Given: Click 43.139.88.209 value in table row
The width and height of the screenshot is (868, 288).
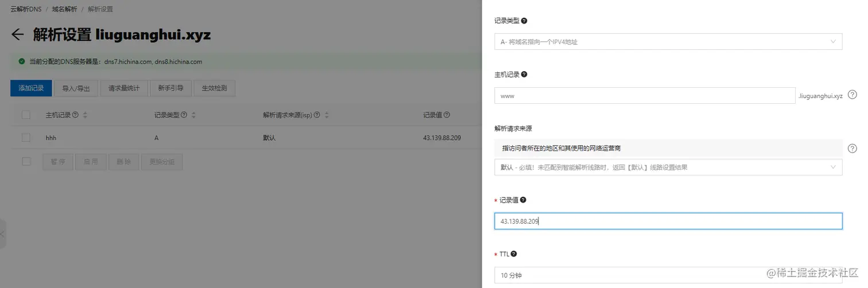Looking at the screenshot, I should tap(442, 138).
